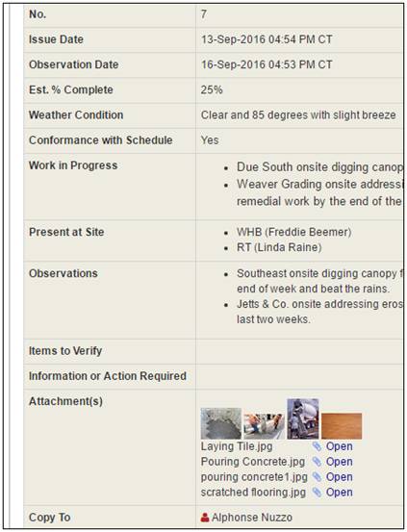The height and width of the screenshot is (532, 407).
Task: Click the scratched flooring.jpg file name
Action: (253, 493)
